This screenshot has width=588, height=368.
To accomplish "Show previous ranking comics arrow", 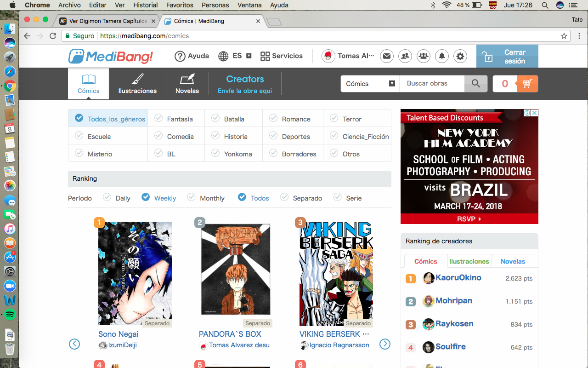I will [74, 344].
